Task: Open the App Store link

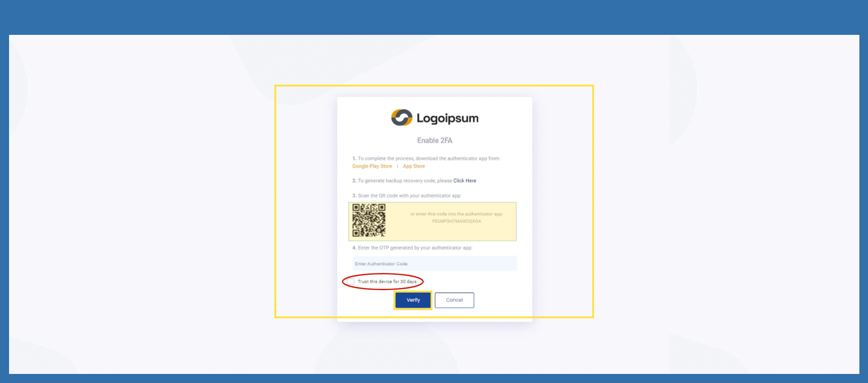Action: (414, 166)
